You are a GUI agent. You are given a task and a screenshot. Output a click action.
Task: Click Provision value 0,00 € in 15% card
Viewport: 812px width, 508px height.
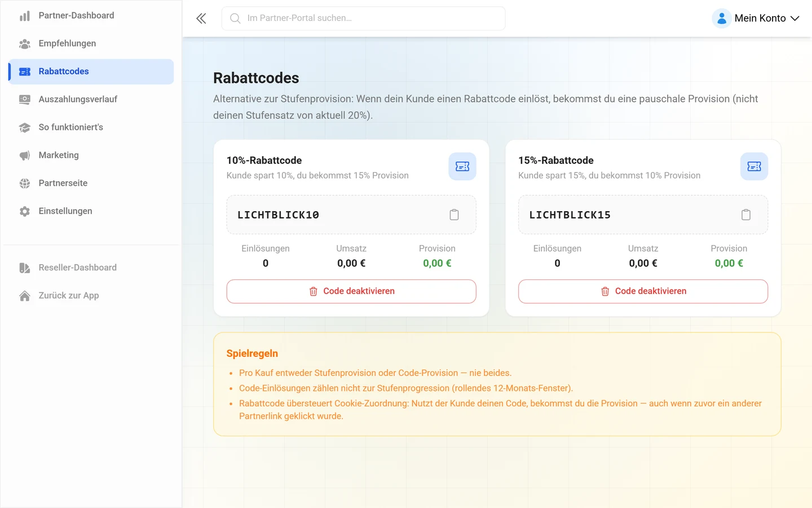pos(729,264)
